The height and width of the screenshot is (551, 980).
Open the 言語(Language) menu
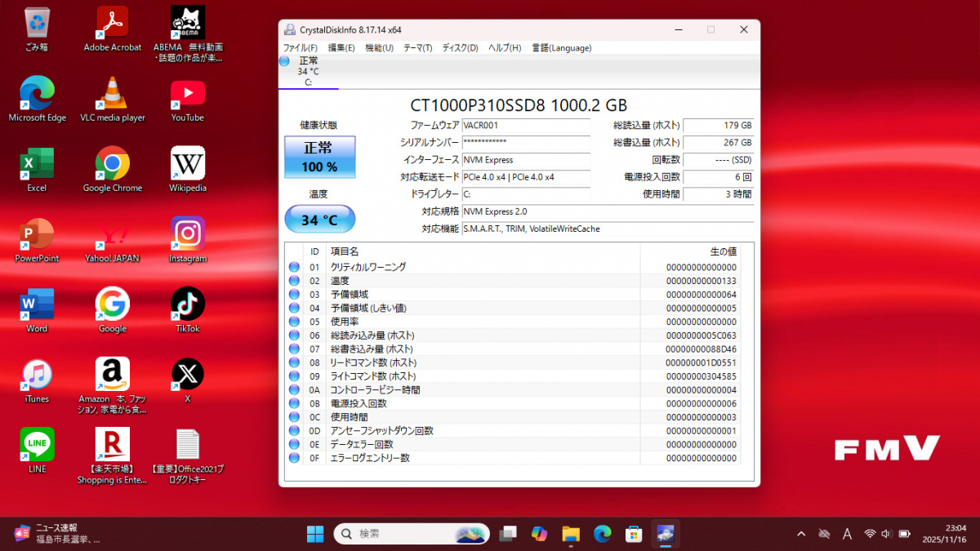point(561,48)
